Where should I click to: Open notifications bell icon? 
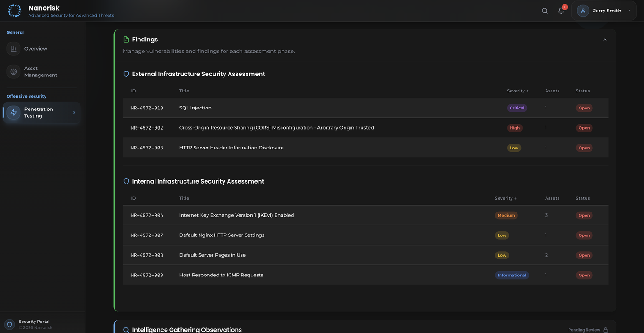561,11
